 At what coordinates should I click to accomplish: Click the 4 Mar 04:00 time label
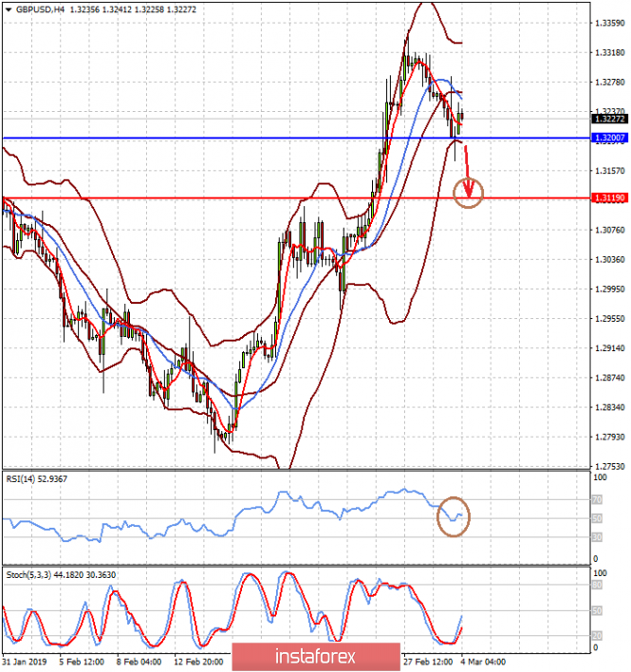click(483, 663)
